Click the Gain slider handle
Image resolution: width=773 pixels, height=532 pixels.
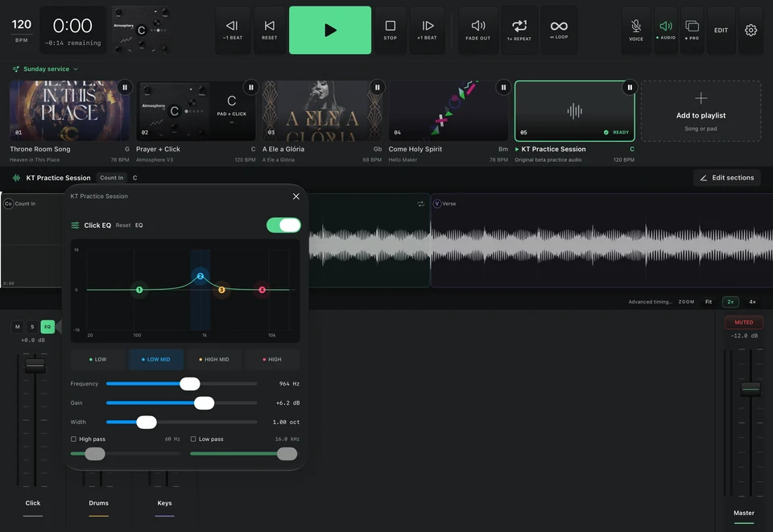(204, 403)
